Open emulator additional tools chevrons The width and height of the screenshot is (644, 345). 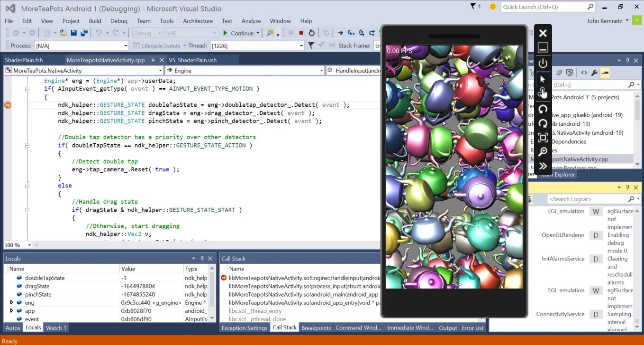pyautogui.click(x=543, y=166)
